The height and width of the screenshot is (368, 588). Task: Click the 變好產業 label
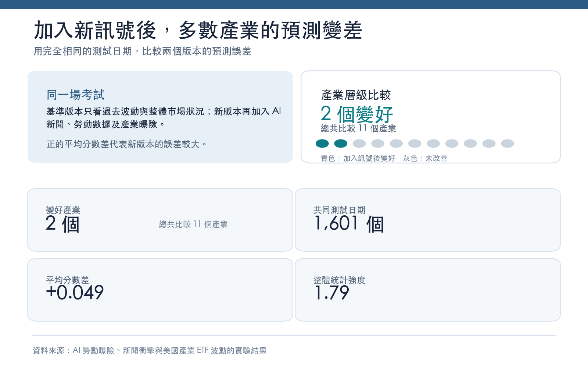pos(63,210)
